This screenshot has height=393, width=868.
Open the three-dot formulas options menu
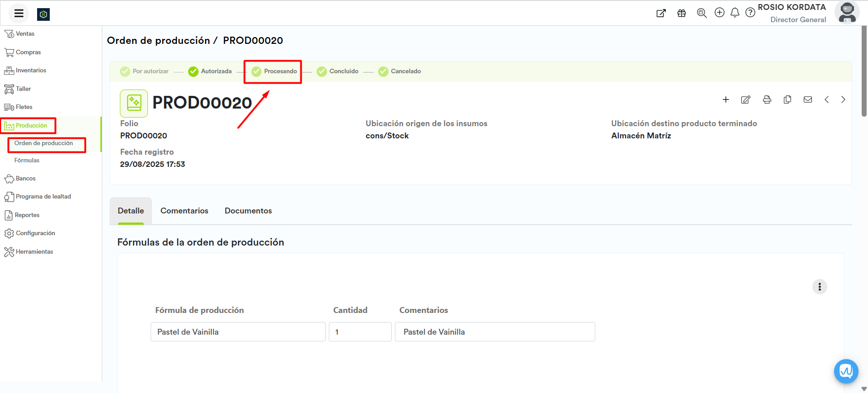coord(819,287)
